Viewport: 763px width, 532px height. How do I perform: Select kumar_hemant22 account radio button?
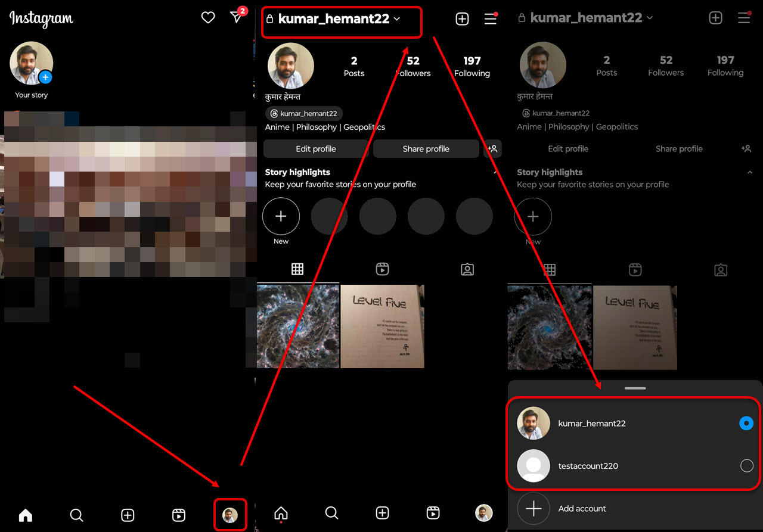tap(746, 423)
